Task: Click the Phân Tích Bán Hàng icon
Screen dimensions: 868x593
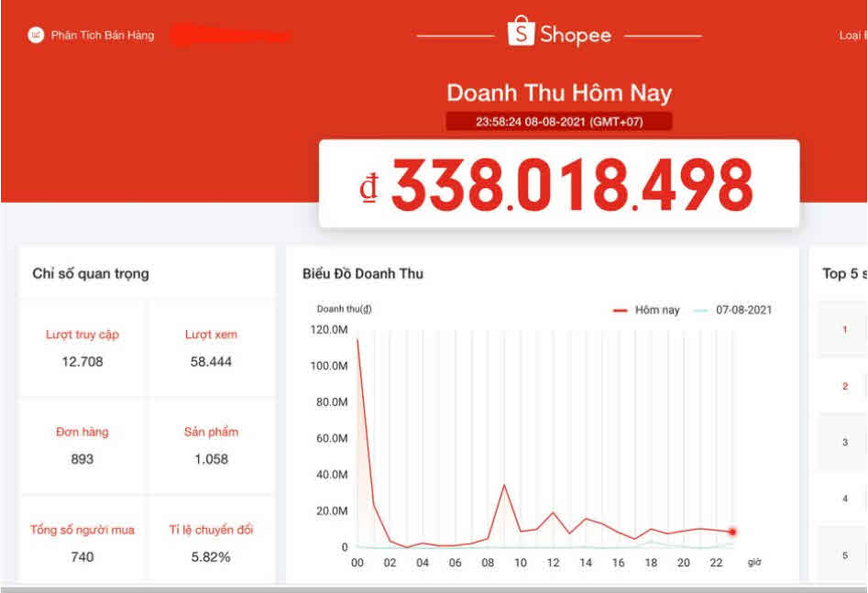Action: point(36,36)
